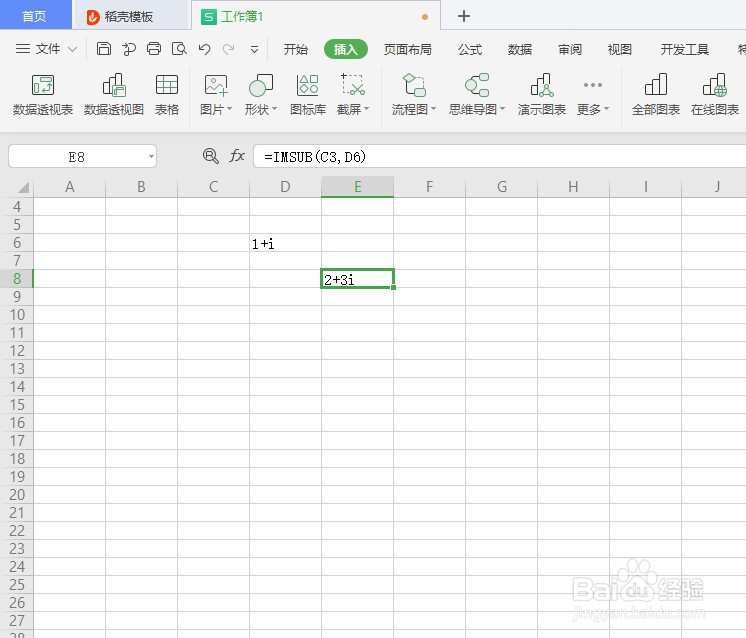Viewport: 746px width, 638px height.
Task: Expand the Flowchart (流程图) dropdown arrow
Action: [x=433, y=109]
